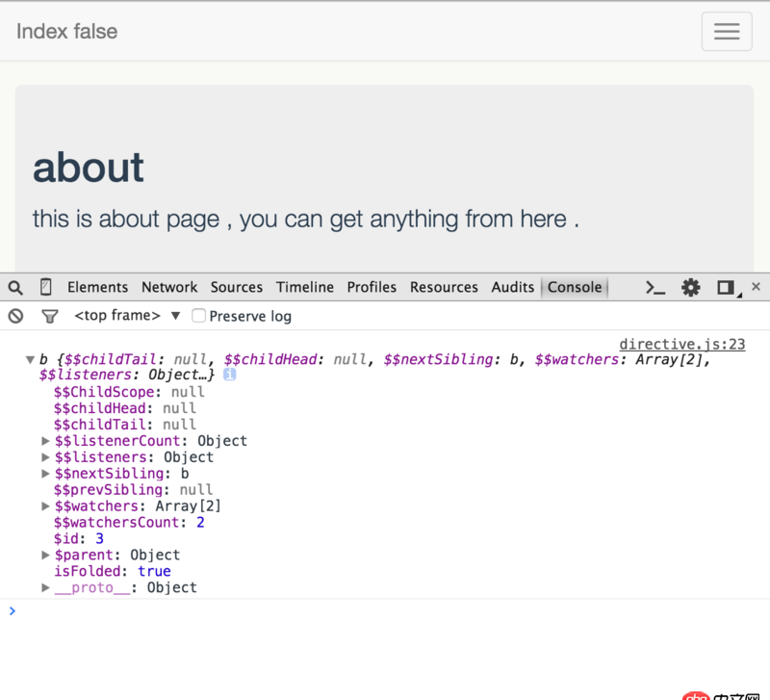Switch to the Elements tab
Screen dimensions: 770x700
pyautogui.click(x=97, y=287)
